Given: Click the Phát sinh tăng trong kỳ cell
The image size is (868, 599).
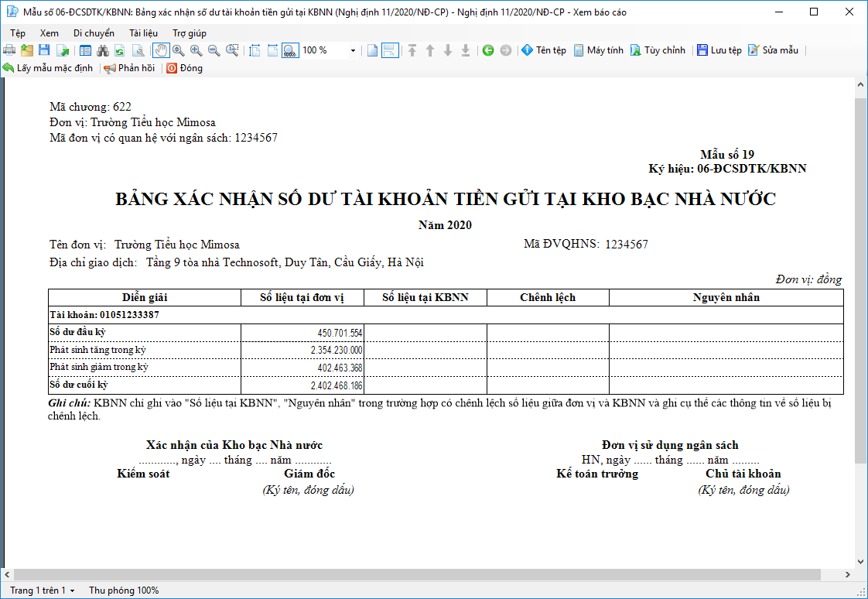Looking at the screenshot, I should pyautogui.click(x=145, y=351).
